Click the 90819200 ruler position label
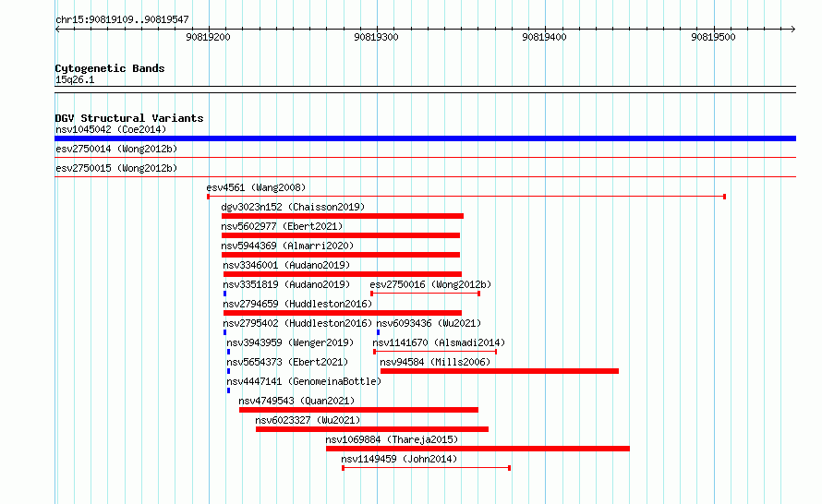The height and width of the screenshot is (504, 822). click(x=208, y=37)
